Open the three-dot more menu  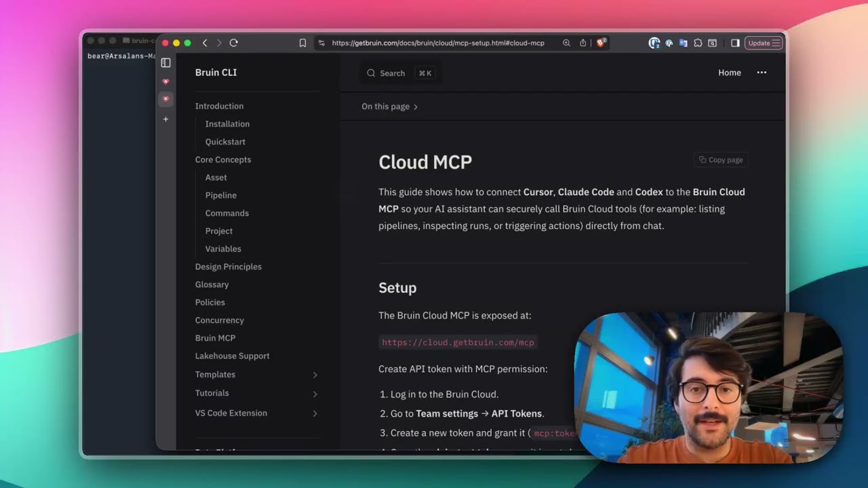(x=762, y=73)
